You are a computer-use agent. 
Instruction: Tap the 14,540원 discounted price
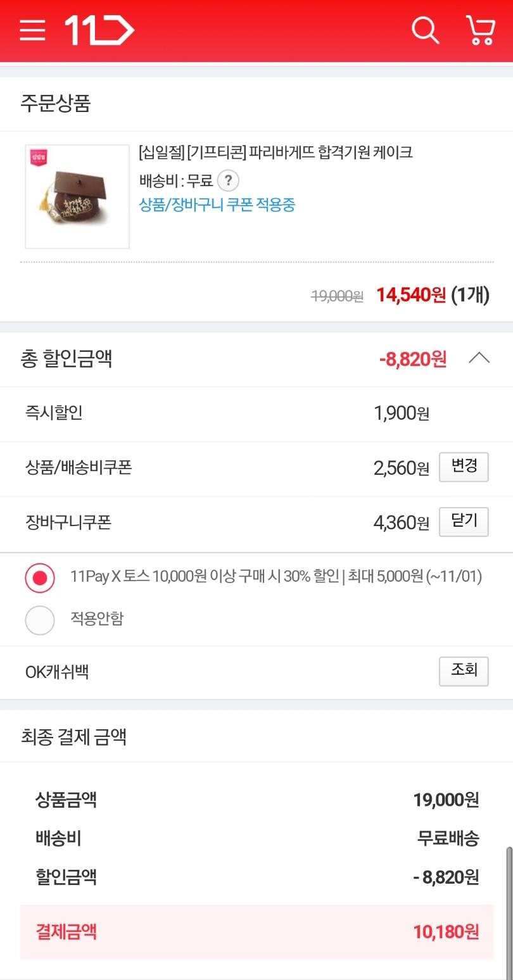pyautogui.click(x=410, y=294)
